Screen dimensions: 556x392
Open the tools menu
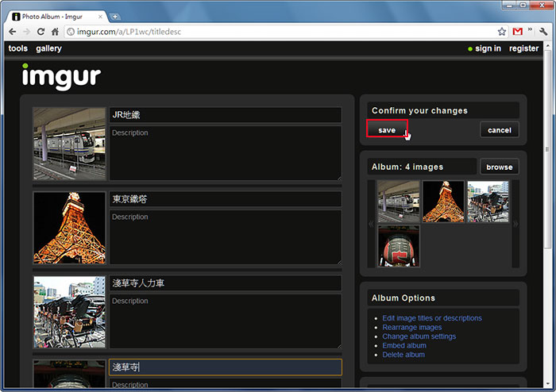click(18, 48)
